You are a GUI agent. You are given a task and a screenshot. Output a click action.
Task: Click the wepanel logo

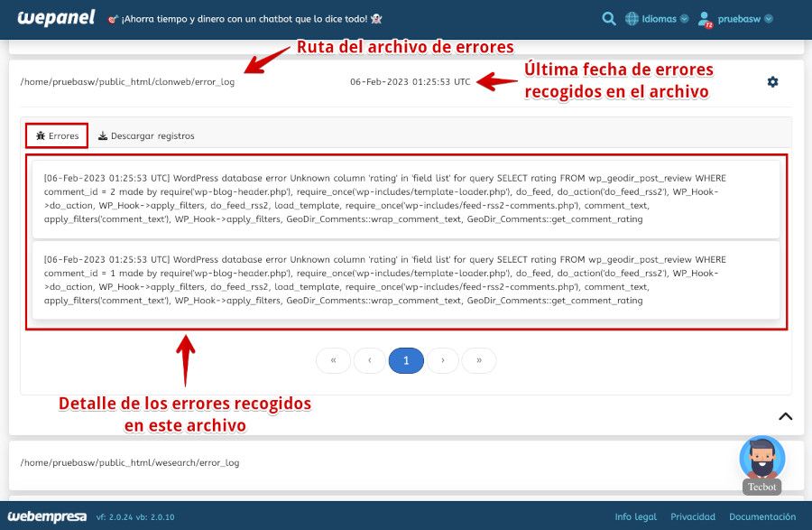(x=56, y=18)
